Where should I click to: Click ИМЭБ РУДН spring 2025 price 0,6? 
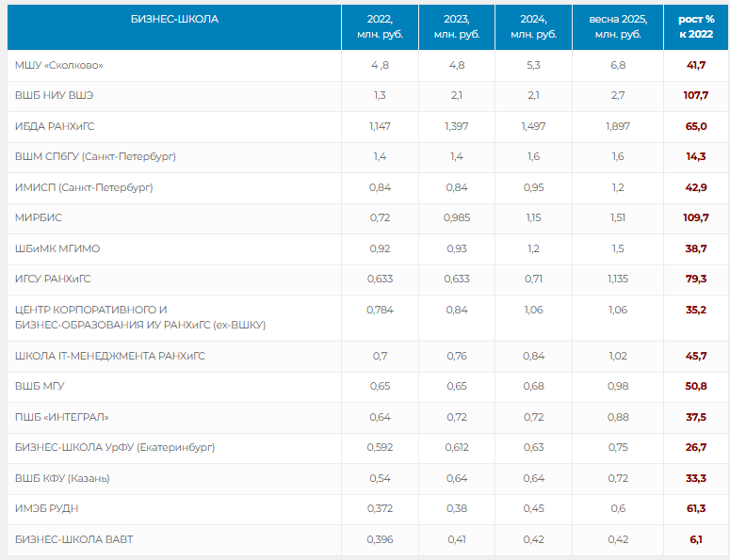[x=618, y=508]
